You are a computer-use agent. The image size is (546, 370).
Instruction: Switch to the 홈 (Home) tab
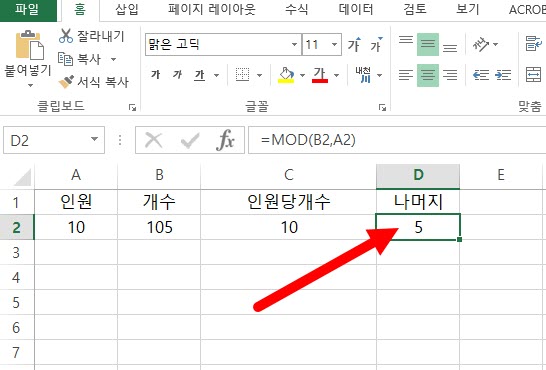pos(80,10)
